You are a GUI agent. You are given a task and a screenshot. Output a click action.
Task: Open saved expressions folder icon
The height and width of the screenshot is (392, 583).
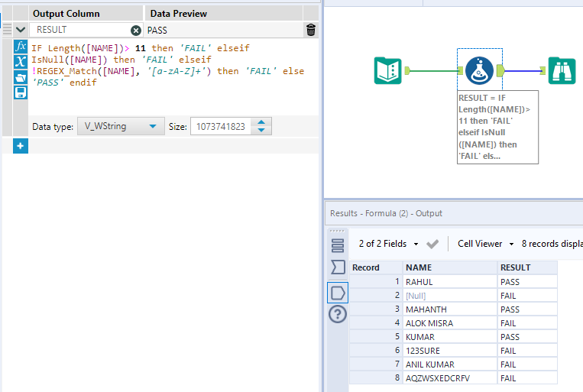coord(21,77)
